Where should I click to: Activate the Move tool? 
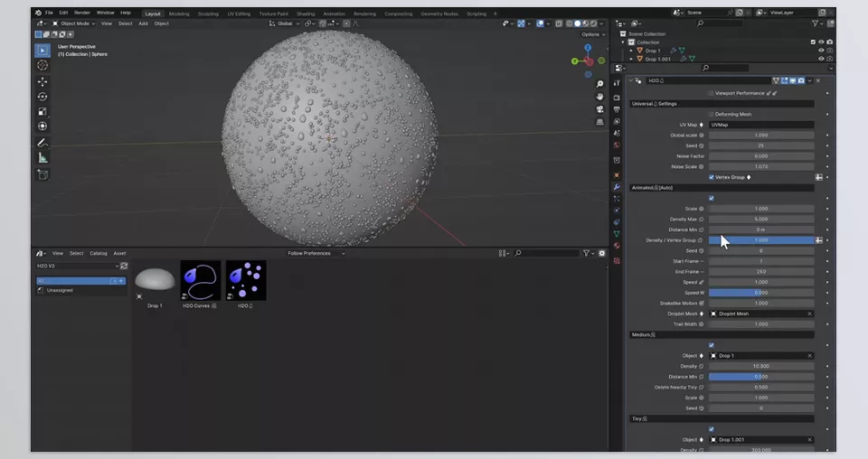(x=42, y=82)
